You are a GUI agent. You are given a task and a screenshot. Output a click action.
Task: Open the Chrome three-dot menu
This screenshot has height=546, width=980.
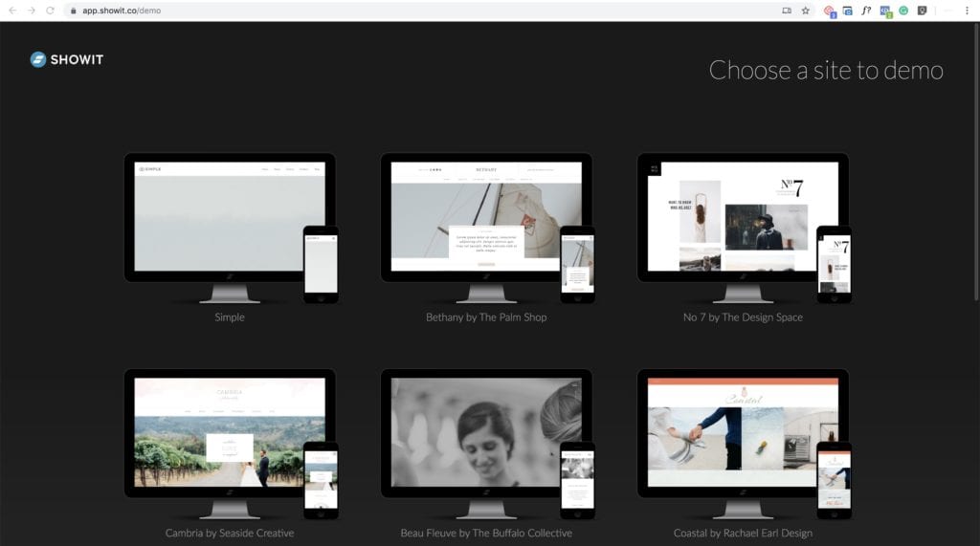pyautogui.click(x=968, y=11)
